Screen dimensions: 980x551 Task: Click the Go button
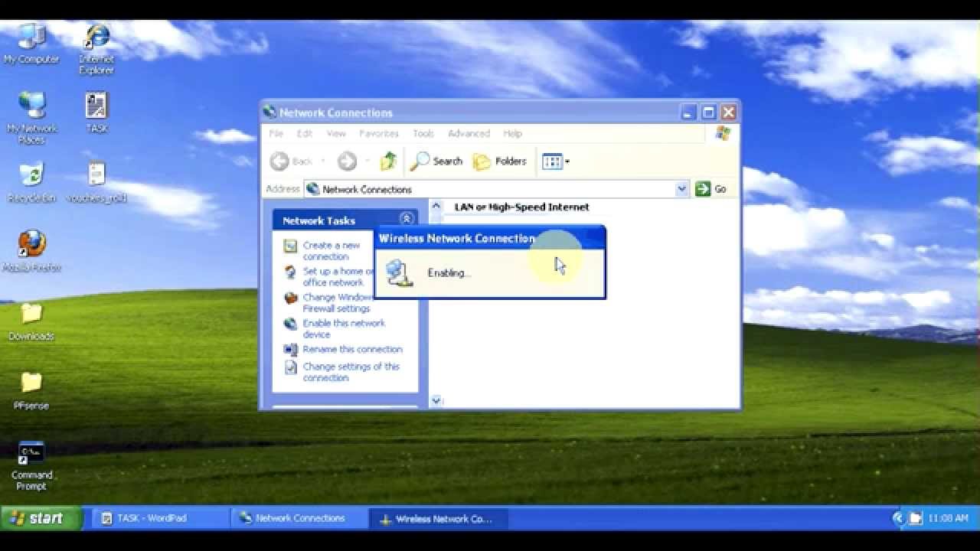710,189
